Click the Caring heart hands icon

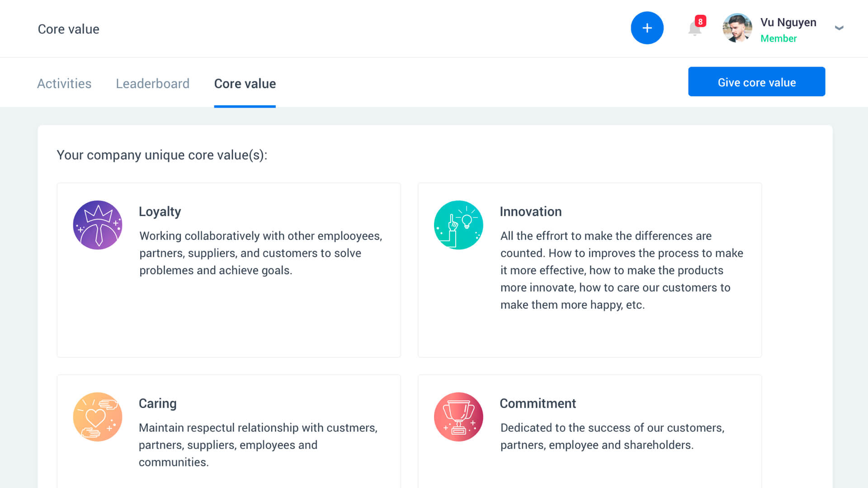coord(98,417)
